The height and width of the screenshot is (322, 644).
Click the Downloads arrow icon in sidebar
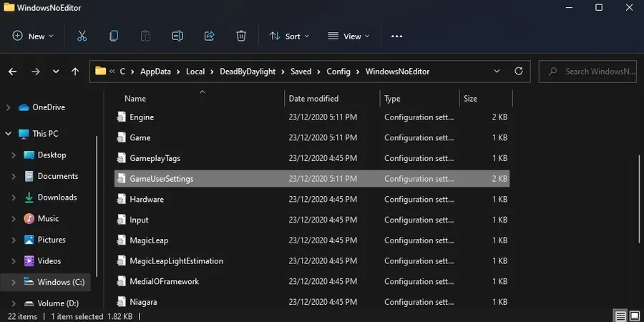pyautogui.click(x=29, y=197)
